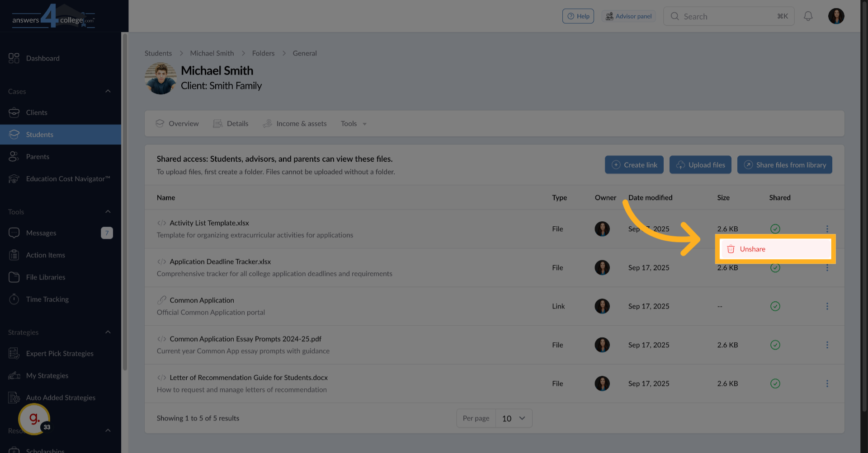Switch to the Income & assets tab
The height and width of the screenshot is (453, 868).
pyautogui.click(x=295, y=124)
